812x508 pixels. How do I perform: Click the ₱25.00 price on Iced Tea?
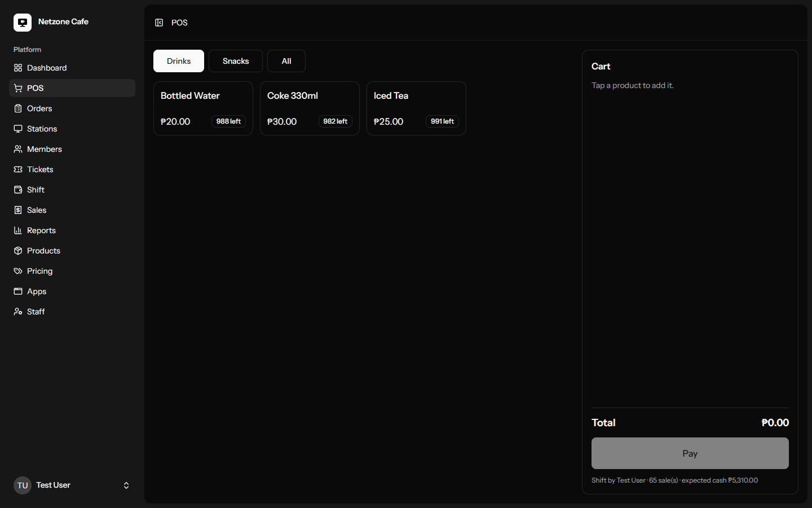click(x=389, y=121)
